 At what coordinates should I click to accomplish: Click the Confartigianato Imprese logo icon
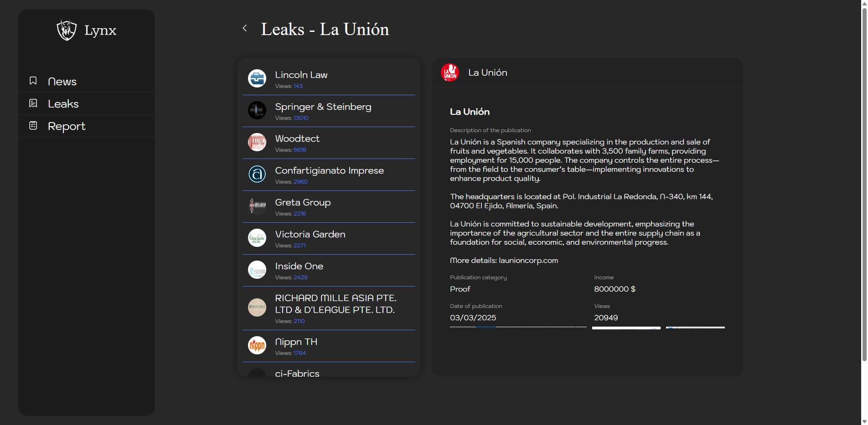257,174
